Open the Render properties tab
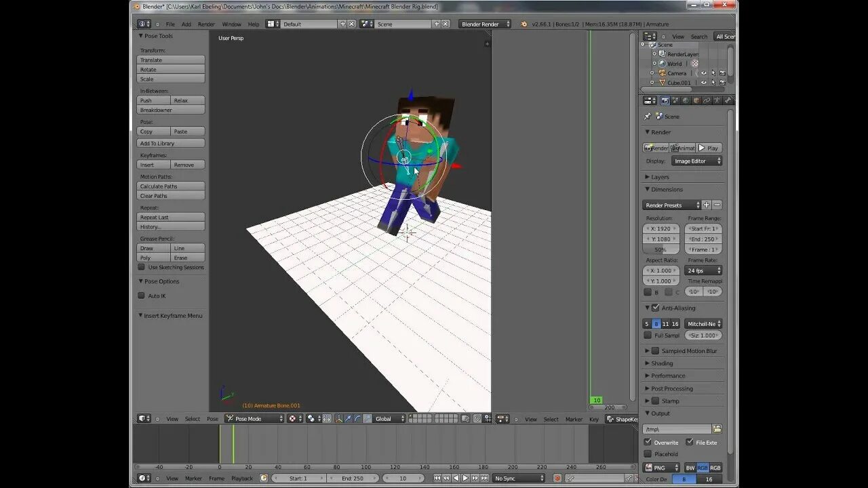868x488 pixels. [x=665, y=100]
